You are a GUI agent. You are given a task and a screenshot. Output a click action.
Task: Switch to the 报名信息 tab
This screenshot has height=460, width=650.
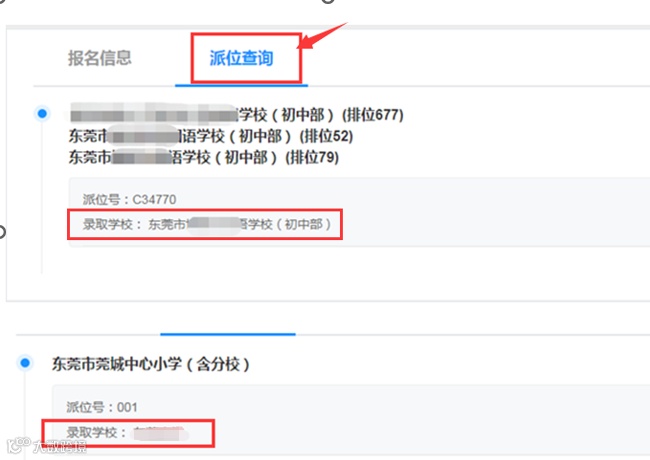99,58
